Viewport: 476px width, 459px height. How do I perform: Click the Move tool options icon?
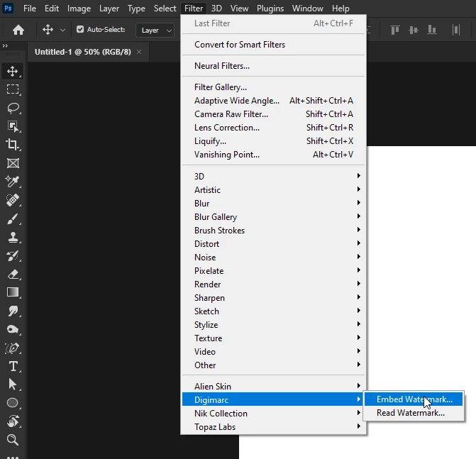48,30
